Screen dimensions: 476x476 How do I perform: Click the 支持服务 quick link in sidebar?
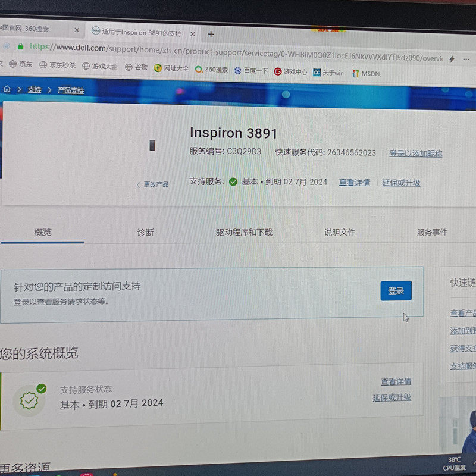pos(463,367)
